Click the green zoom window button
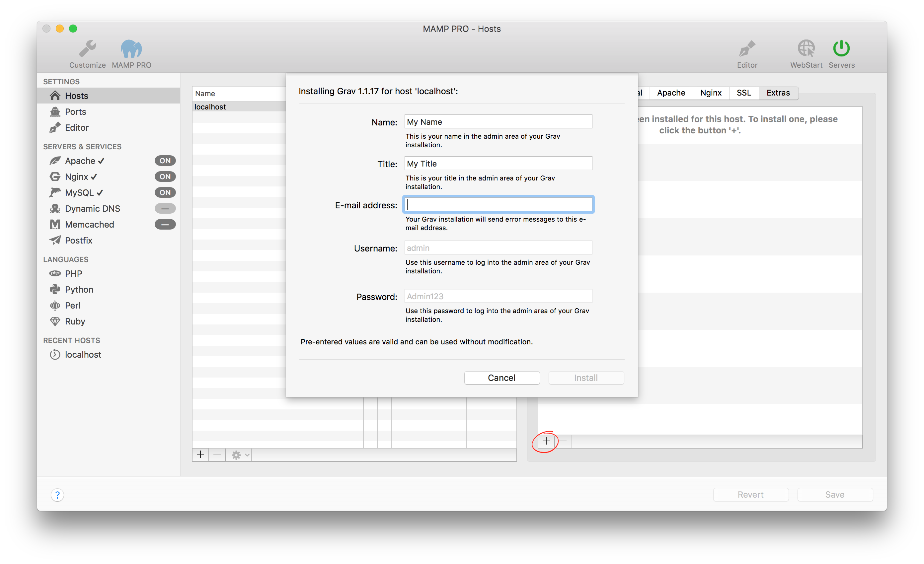The height and width of the screenshot is (564, 924). click(x=73, y=29)
